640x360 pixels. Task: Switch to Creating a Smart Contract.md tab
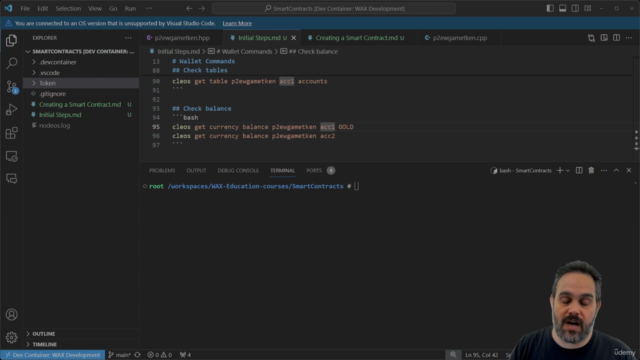359,38
